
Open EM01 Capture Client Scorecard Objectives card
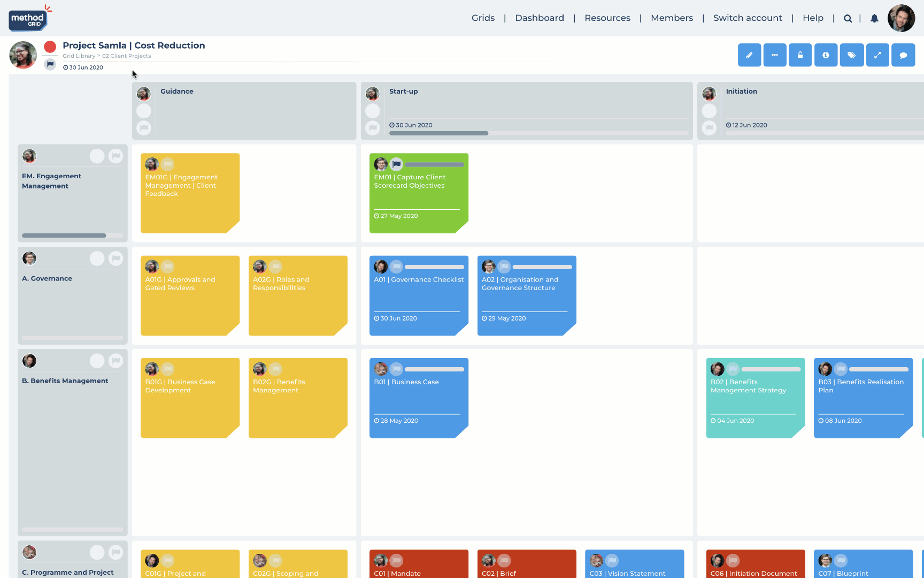[419, 193]
